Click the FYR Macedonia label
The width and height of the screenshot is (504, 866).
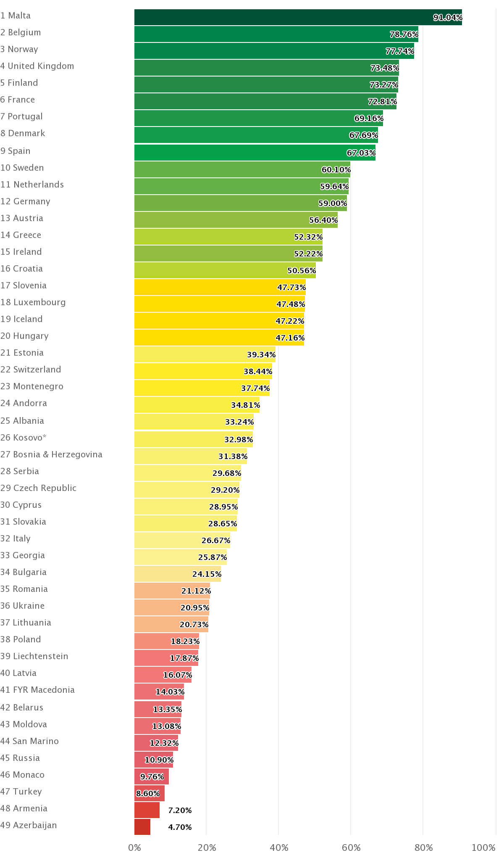pos(38,690)
